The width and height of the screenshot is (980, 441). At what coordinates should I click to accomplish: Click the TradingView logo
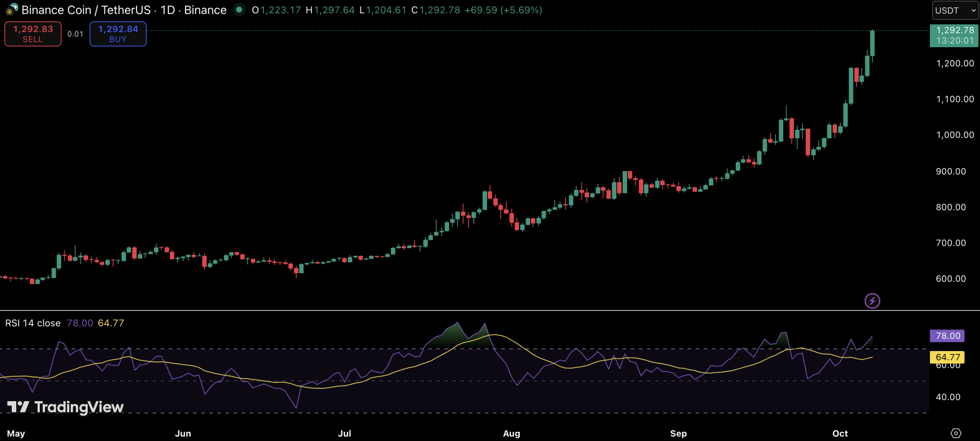[x=65, y=407]
